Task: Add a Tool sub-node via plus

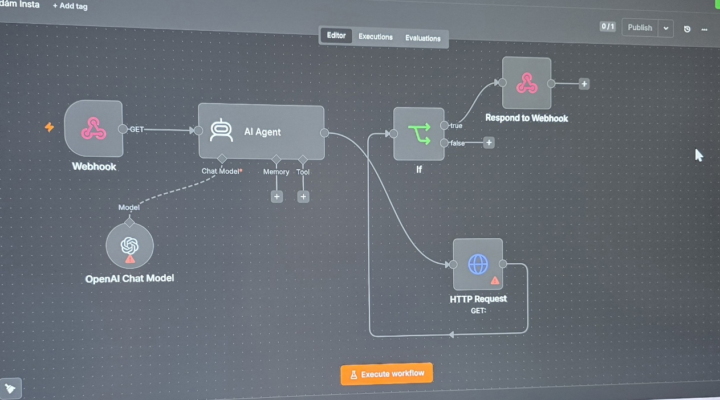Action: (x=303, y=197)
